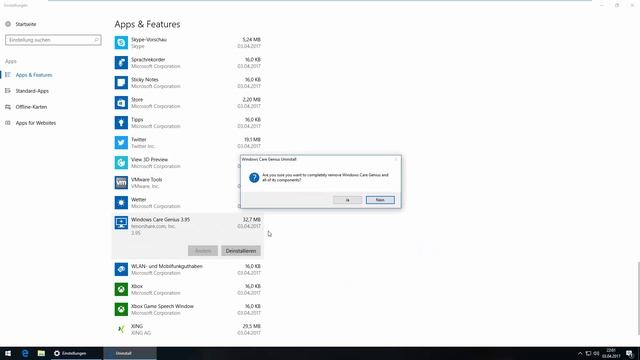The width and height of the screenshot is (640, 360).
Task: Click the tray volume icon
Action: click(x=596, y=353)
